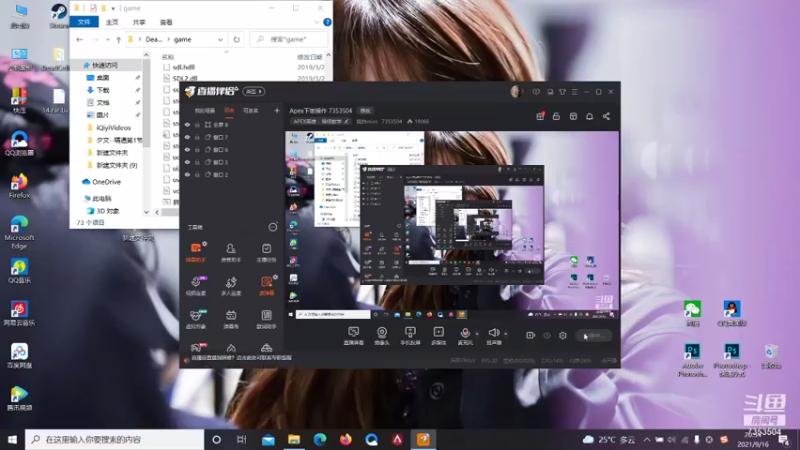Expand ribbon chevron in File Explorer
This screenshot has width=800, height=450.
316,22
